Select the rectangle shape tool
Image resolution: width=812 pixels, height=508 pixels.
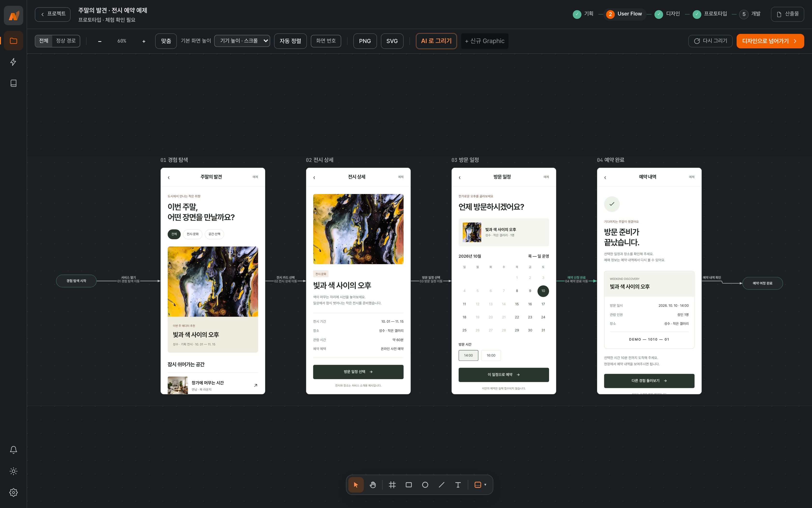[x=409, y=485]
